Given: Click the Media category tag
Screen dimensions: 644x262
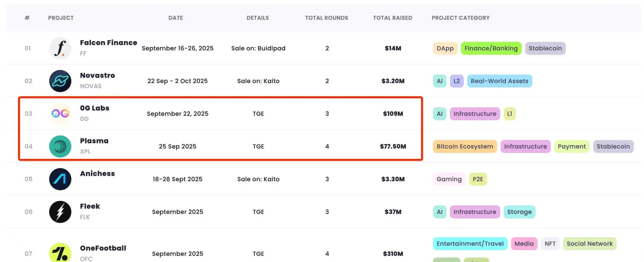Looking at the screenshot, I should [x=524, y=243].
